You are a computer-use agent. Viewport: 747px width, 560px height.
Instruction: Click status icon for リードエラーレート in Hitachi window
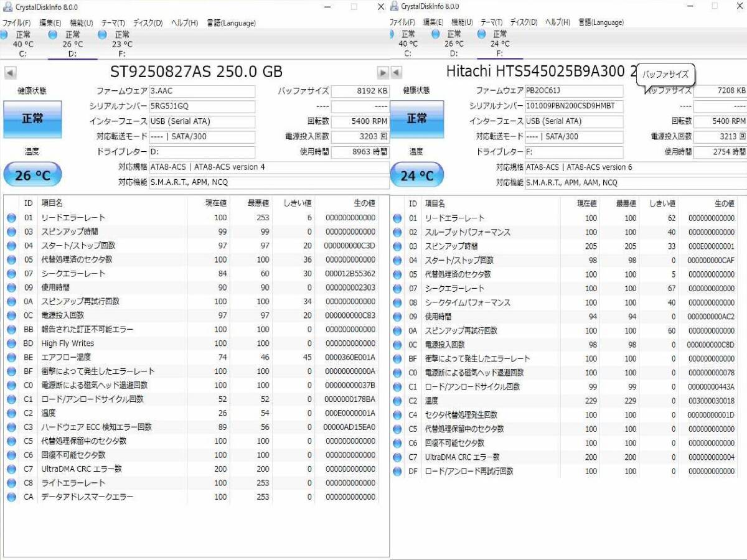[397, 218]
